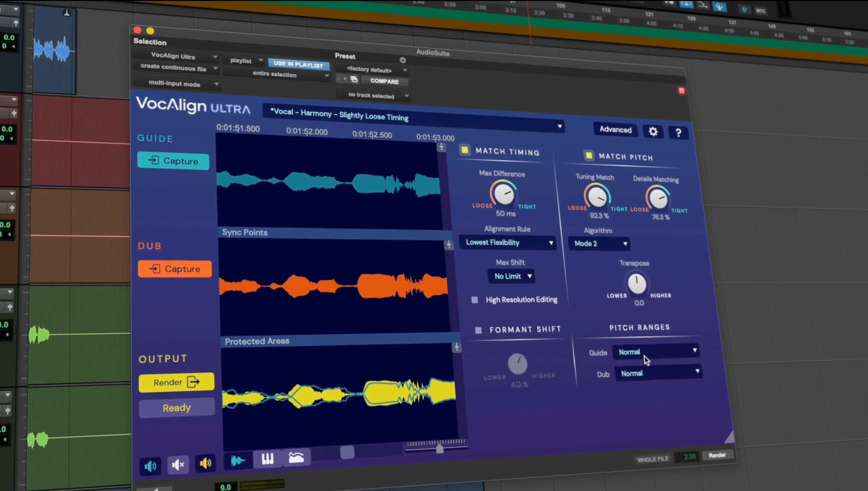868x491 pixels.
Task: Click the muted speaker icon
Action: (x=178, y=465)
